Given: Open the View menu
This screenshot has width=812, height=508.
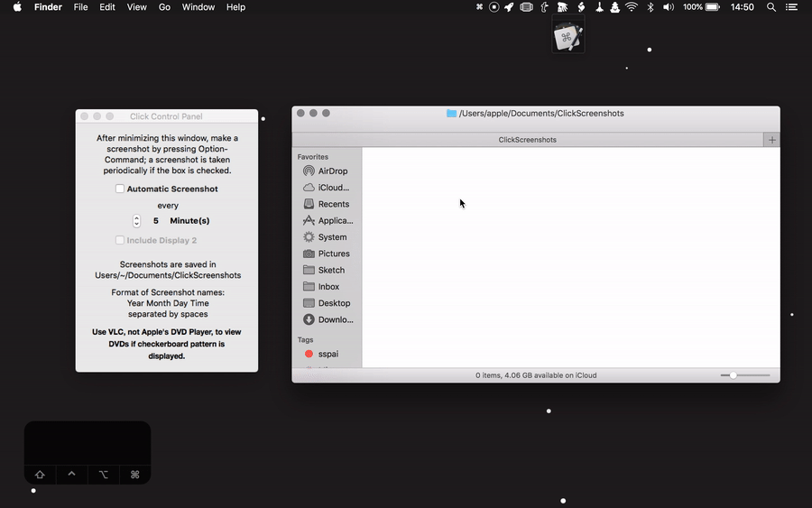Looking at the screenshot, I should tap(136, 7).
